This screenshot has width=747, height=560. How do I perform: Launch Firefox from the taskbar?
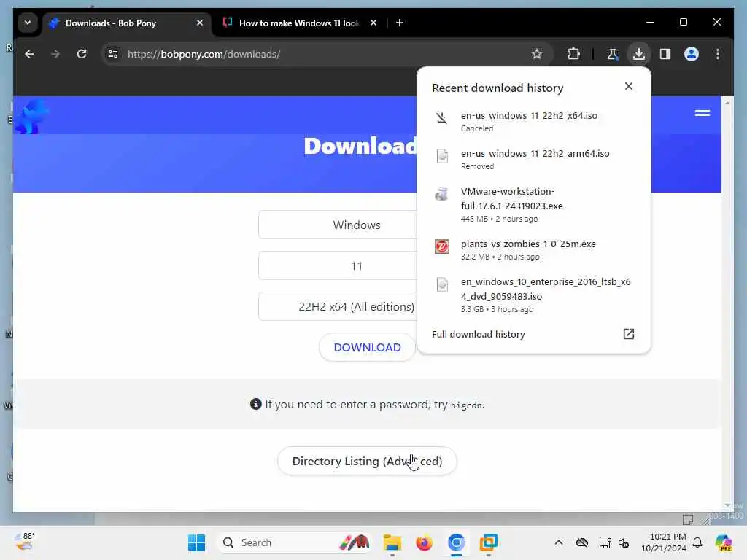click(x=424, y=542)
